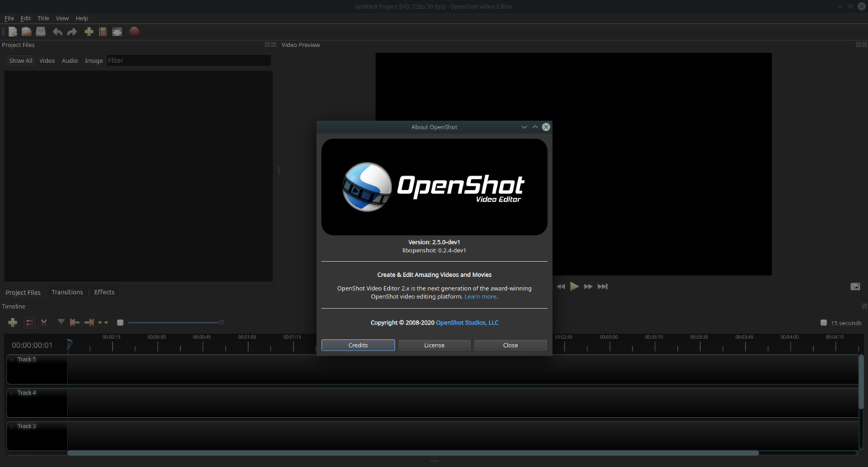This screenshot has width=868, height=467.
Task: Collapse the About OpenShot dialog with its chevron
Action: tap(524, 127)
